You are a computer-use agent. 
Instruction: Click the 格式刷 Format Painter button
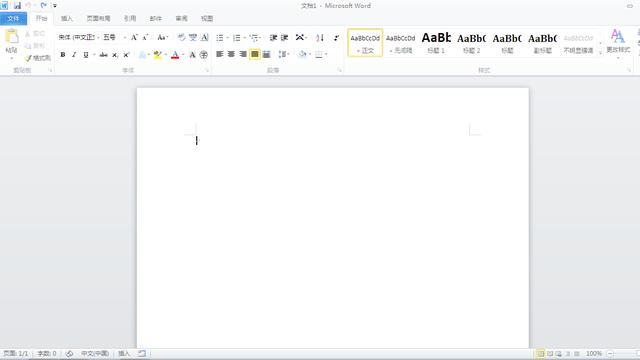tap(38, 58)
